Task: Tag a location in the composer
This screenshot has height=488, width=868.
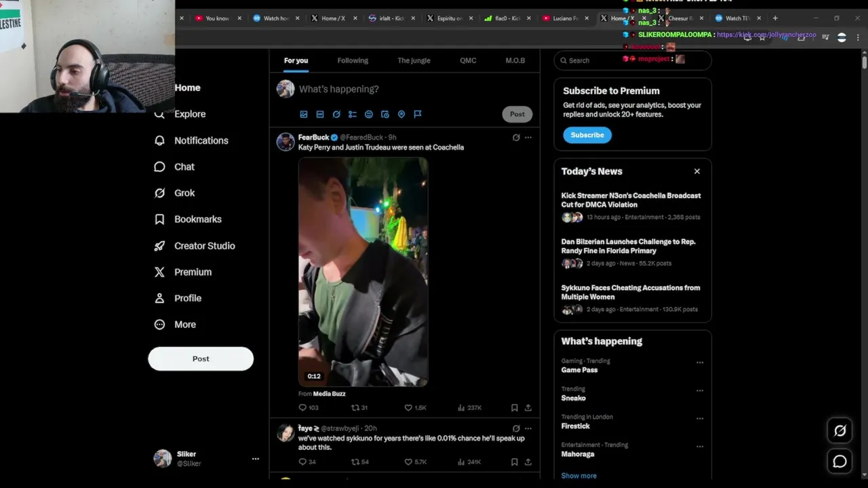Action: pos(401,115)
